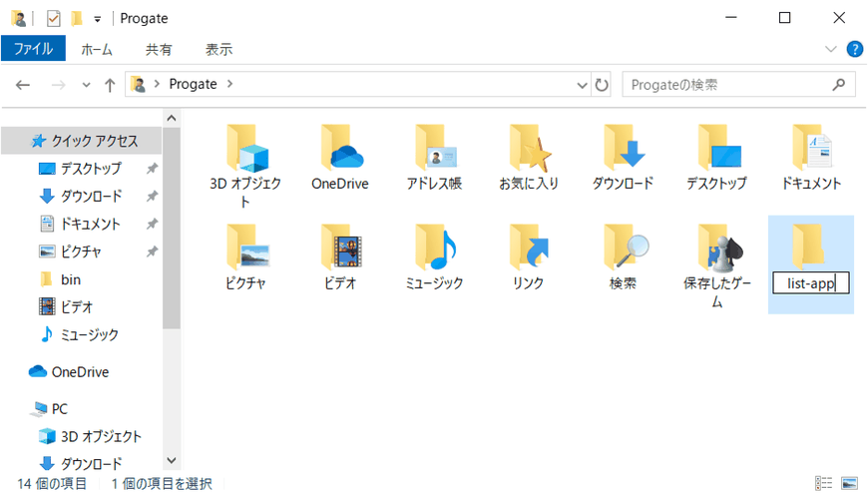Open the ホーム ribbon tab

click(97, 49)
